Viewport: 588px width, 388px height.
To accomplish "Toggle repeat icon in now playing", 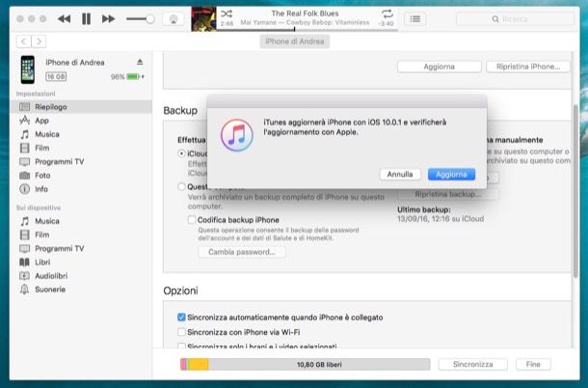I will (387, 14).
